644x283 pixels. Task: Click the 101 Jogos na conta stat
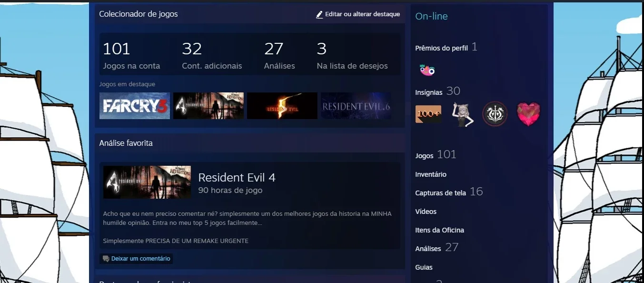click(x=131, y=55)
